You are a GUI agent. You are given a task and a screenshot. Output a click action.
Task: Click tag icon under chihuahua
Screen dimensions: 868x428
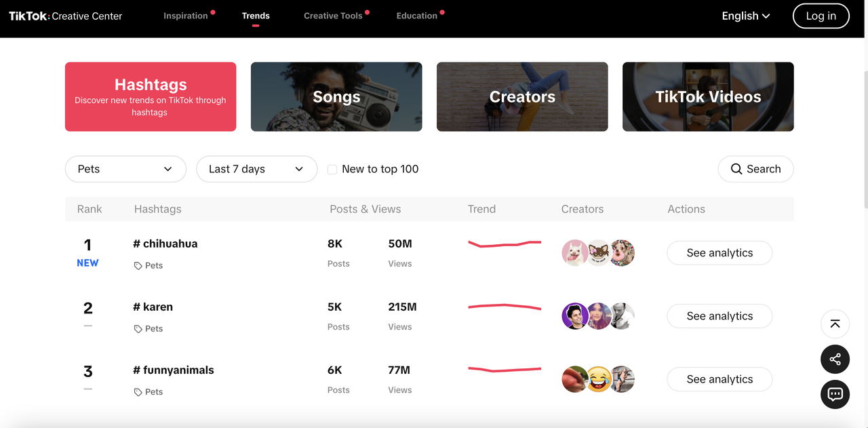pyautogui.click(x=138, y=266)
